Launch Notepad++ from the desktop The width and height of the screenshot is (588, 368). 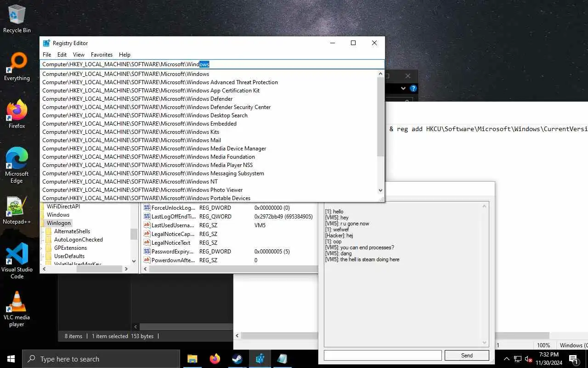17,210
